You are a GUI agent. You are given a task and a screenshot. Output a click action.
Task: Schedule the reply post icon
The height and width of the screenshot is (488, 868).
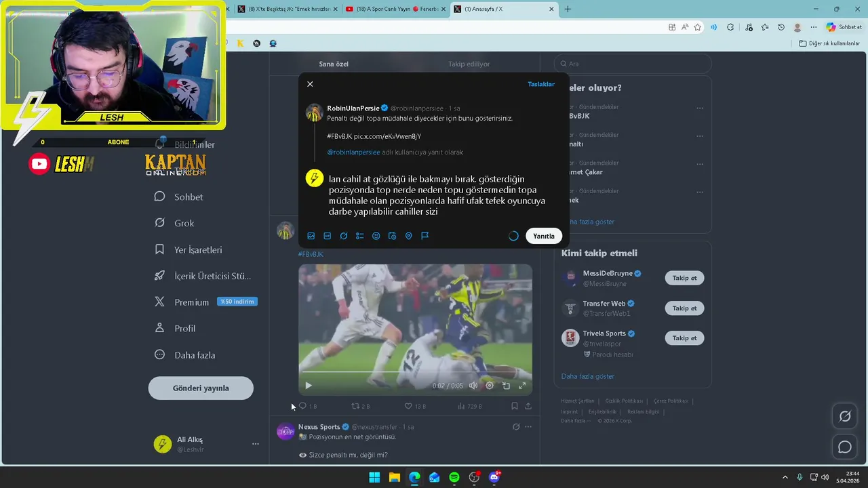pos(393,236)
